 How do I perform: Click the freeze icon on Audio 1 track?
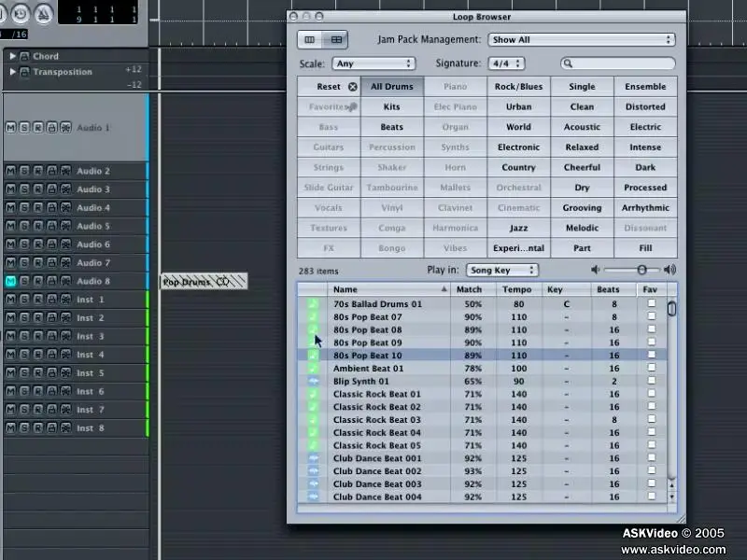(65, 127)
